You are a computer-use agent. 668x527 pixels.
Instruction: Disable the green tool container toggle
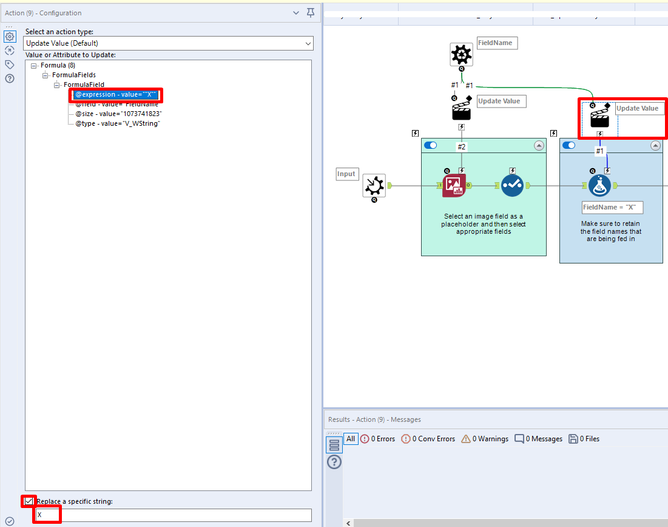tap(431, 145)
